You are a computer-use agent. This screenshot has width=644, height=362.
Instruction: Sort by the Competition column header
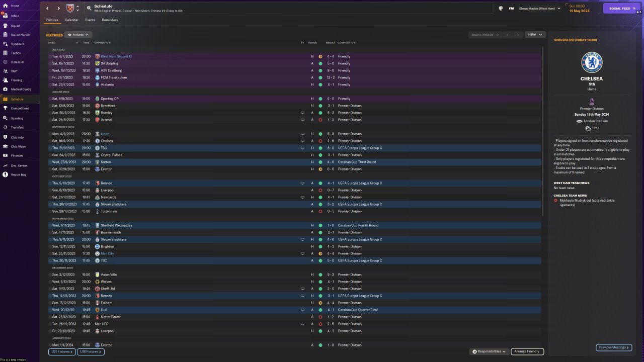pyautogui.click(x=347, y=43)
